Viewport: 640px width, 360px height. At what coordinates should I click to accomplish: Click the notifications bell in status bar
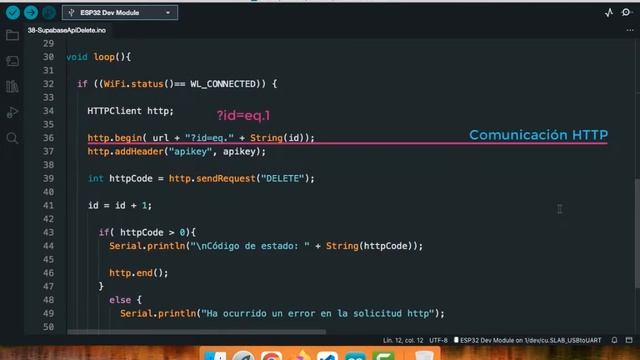point(614,340)
